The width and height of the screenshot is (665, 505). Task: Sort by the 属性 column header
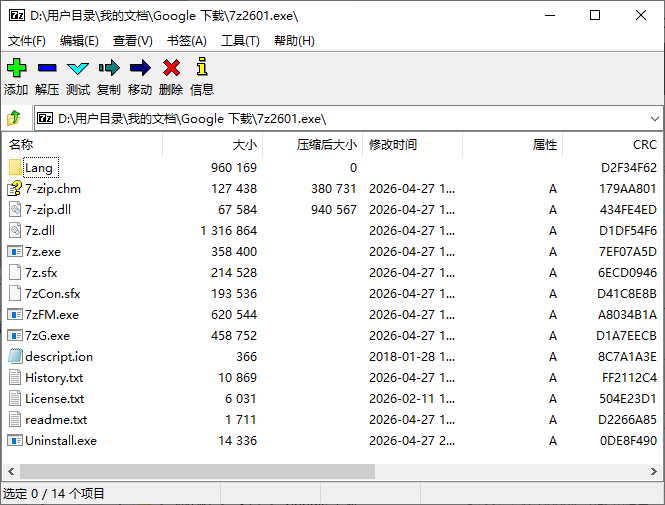[x=513, y=145]
